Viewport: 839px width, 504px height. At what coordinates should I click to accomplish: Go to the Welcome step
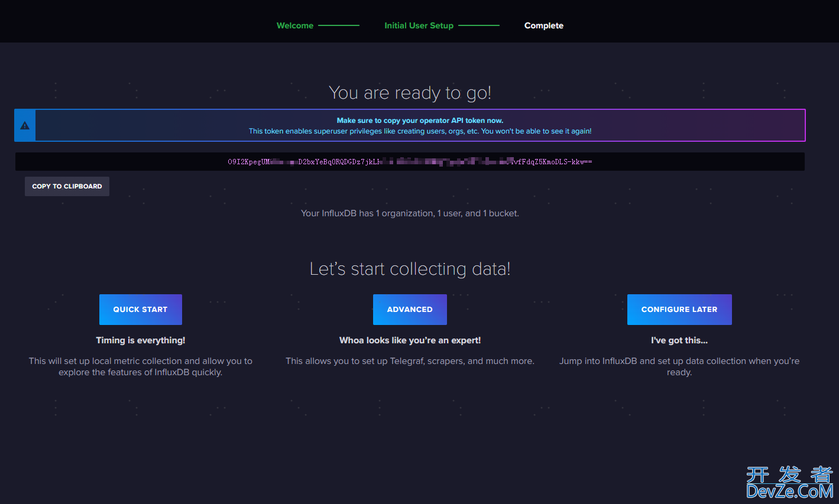[x=295, y=25]
